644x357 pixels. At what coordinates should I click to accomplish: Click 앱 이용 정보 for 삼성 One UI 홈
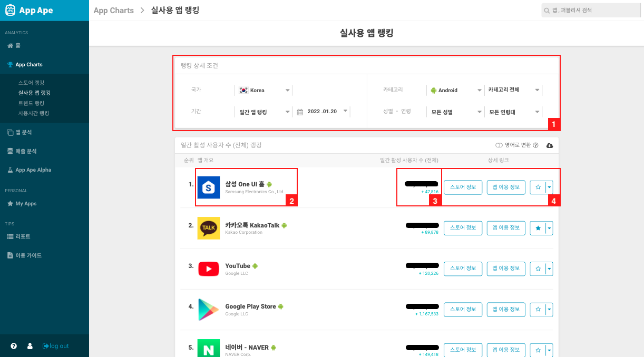506,187
